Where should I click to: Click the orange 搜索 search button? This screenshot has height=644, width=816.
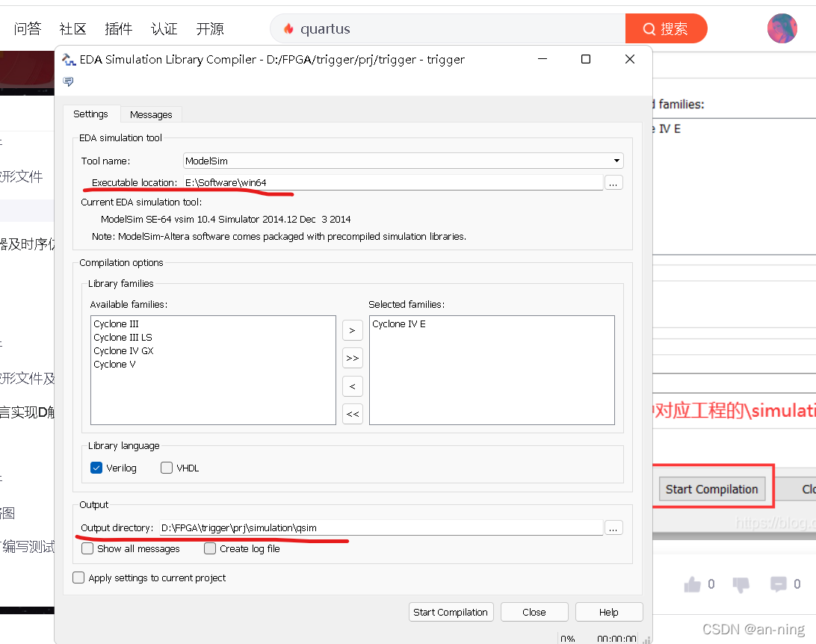tap(666, 28)
